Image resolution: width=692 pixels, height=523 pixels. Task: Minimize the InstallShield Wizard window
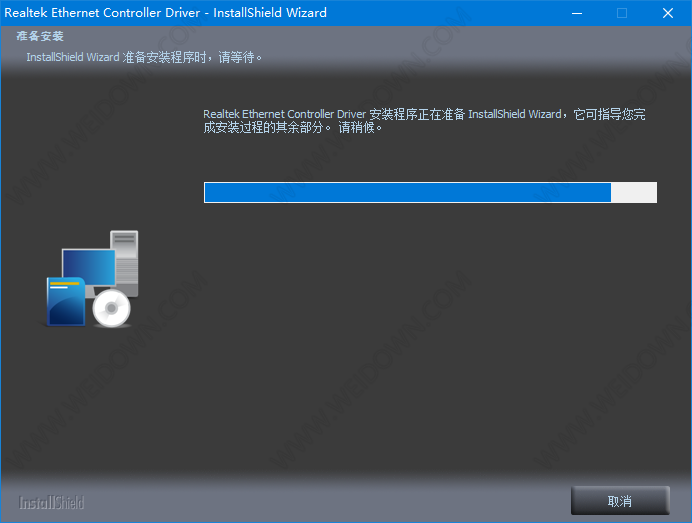pyautogui.click(x=577, y=13)
